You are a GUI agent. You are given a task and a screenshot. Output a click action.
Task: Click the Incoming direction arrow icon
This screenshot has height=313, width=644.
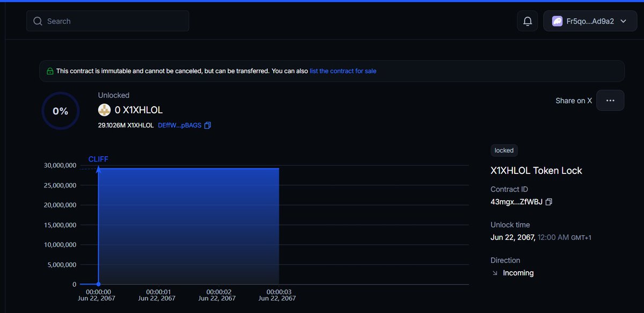point(495,273)
